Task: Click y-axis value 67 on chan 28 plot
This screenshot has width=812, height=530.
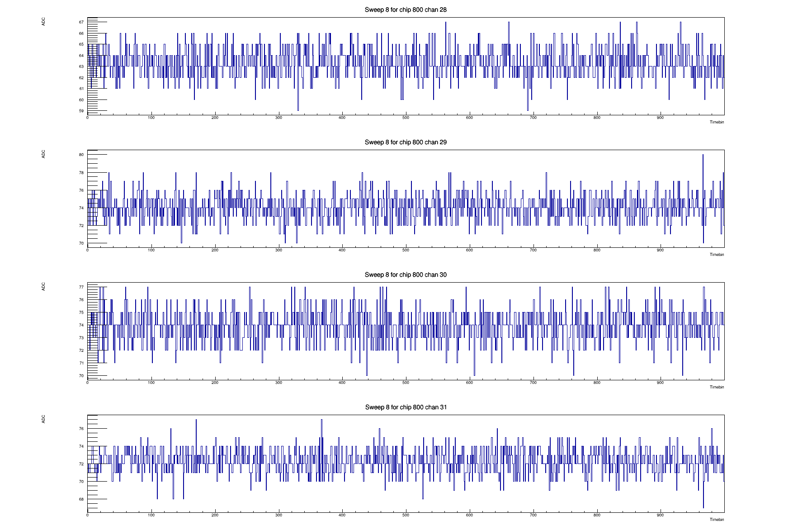Action: 81,22
